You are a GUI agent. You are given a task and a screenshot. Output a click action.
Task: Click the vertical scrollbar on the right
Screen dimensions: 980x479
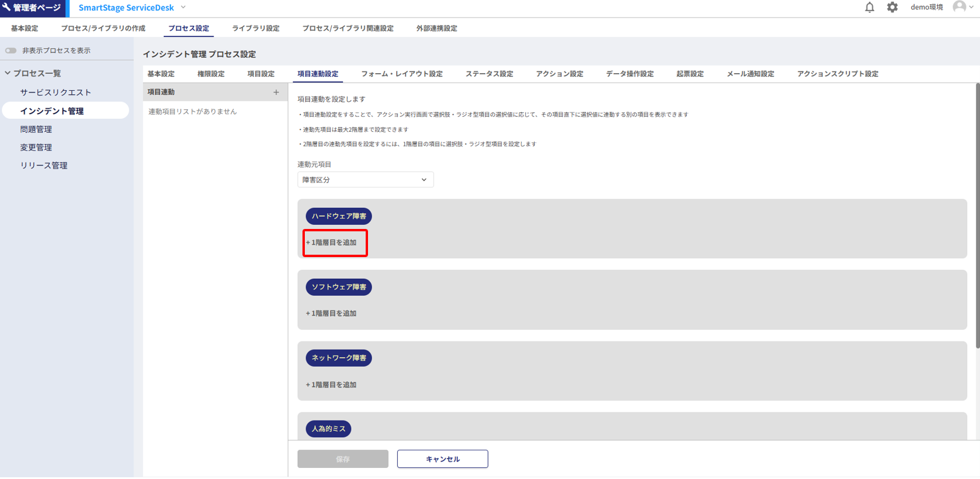pyautogui.click(x=976, y=217)
